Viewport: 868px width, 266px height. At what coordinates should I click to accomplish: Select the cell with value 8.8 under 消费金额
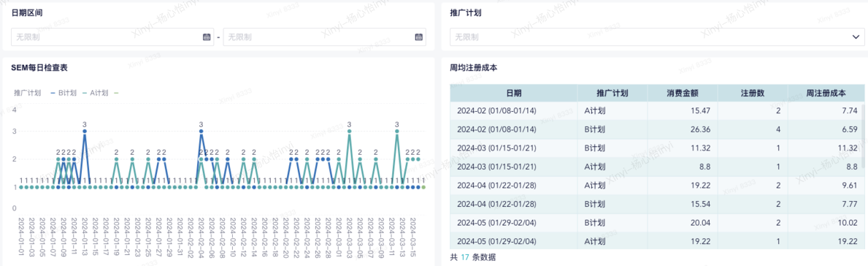(x=683, y=167)
